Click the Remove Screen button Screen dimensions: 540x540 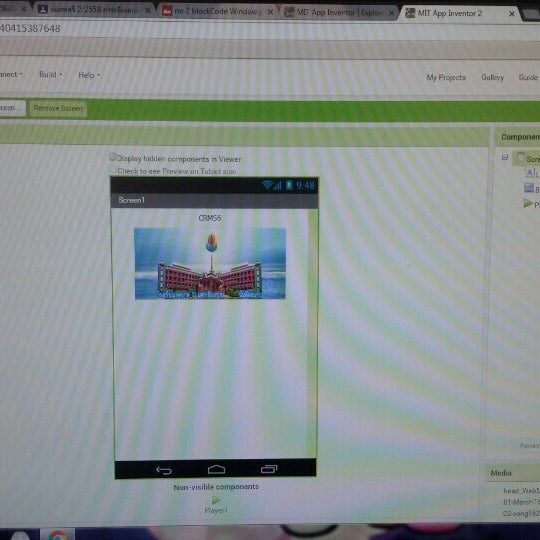(58, 108)
